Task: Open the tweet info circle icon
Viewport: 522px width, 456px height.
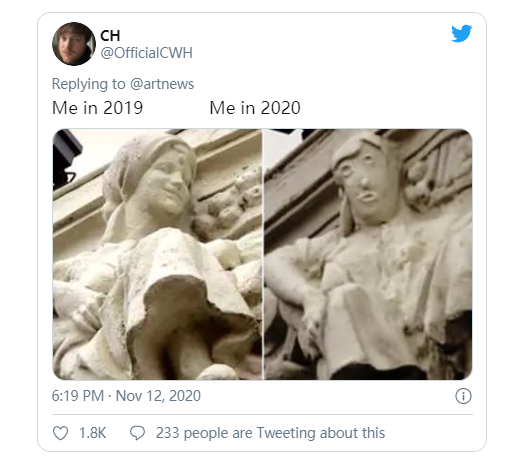Action: 463,396
